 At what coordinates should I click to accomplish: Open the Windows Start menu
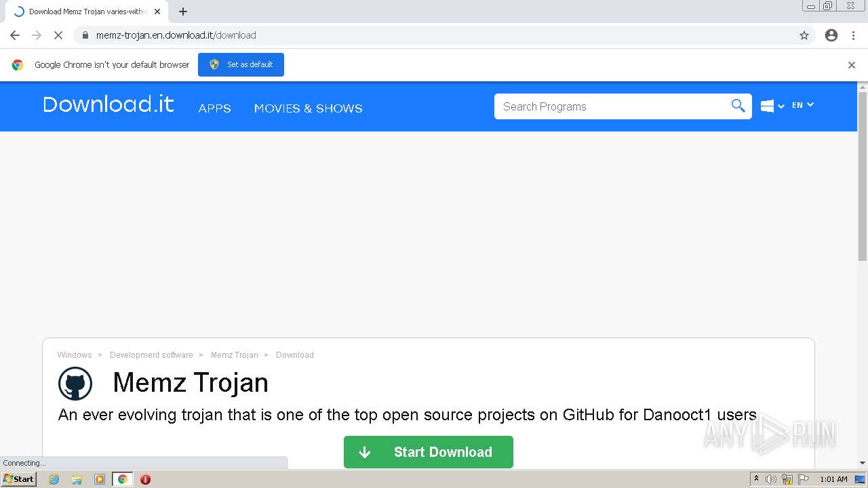[x=18, y=479]
